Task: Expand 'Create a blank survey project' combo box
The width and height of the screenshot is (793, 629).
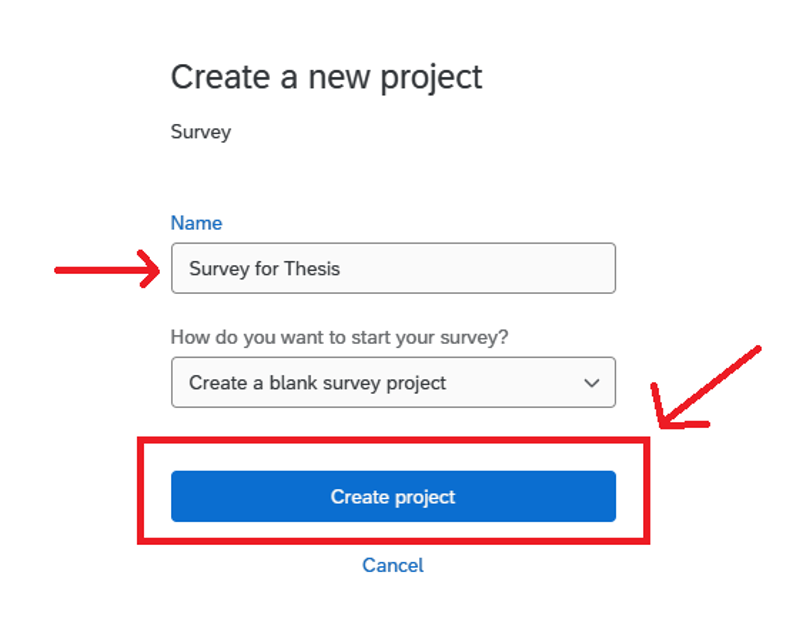Action: click(x=392, y=382)
